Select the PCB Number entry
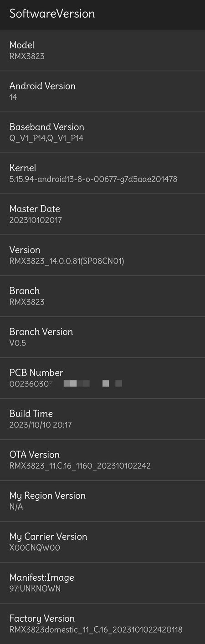Image resolution: width=205 pixels, height=644 pixels. click(x=102, y=378)
